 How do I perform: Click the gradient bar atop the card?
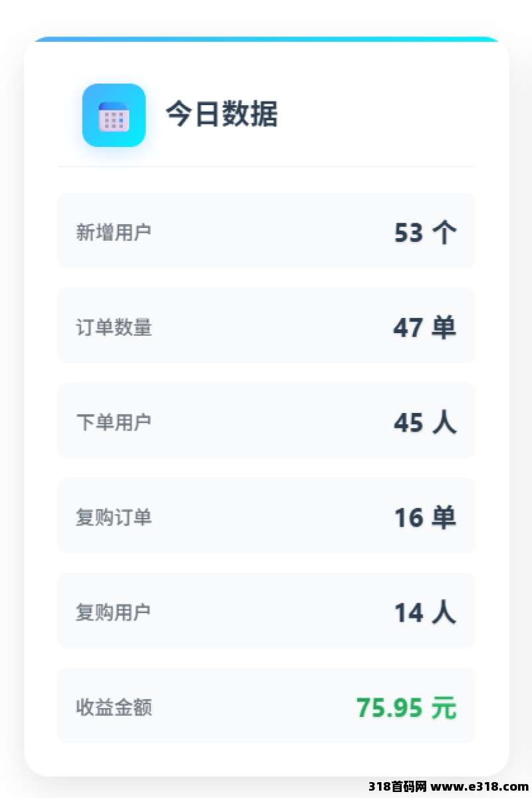click(x=266, y=39)
